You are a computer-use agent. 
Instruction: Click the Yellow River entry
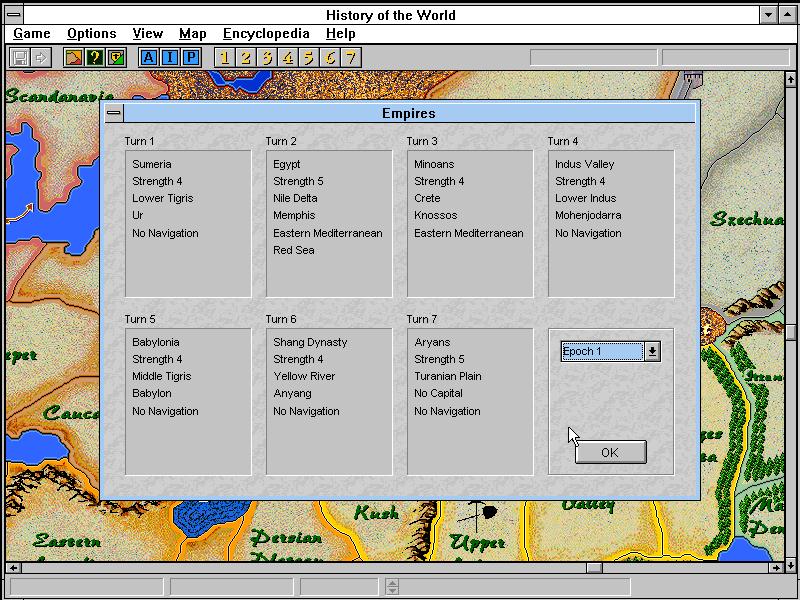point(304,377)
